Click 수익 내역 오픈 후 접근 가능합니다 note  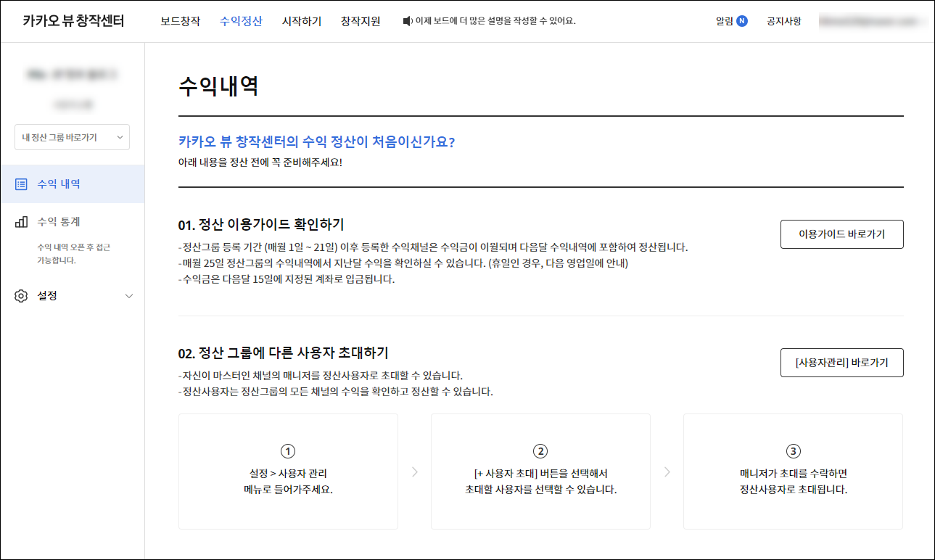coord(74,254)
